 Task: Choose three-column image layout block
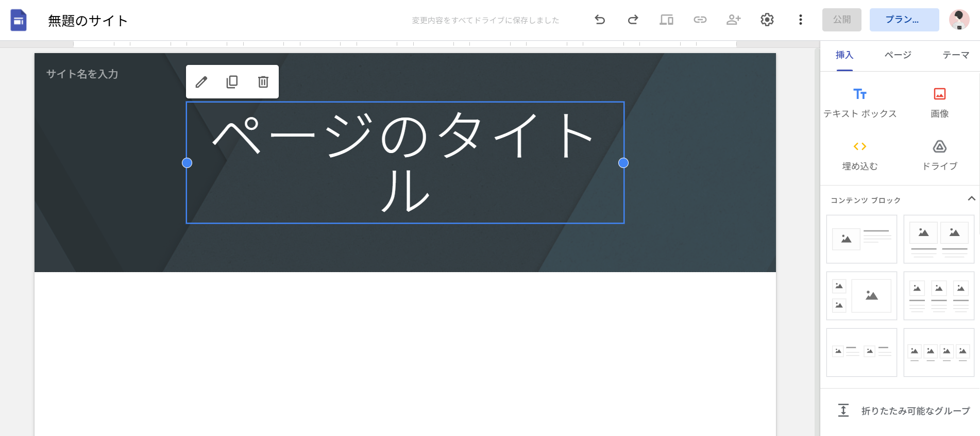click(x=939, y=296)
